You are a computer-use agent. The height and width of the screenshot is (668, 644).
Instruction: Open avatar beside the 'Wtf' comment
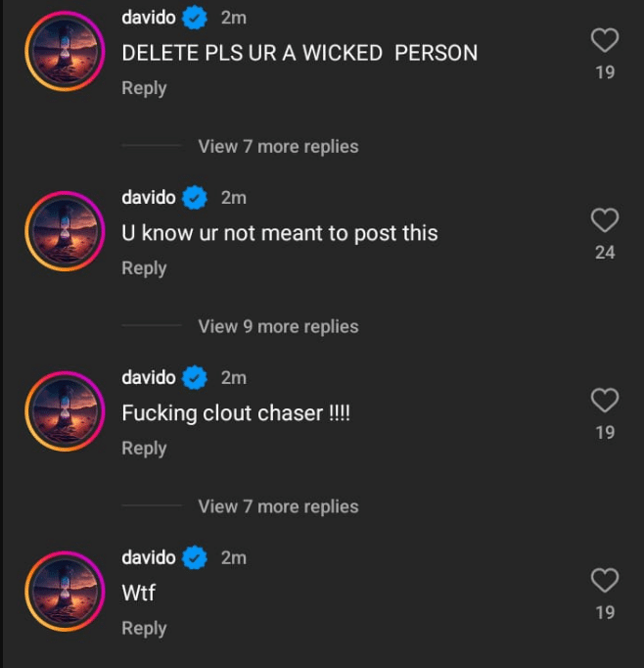pyautogui.click(x=65, y=592)
